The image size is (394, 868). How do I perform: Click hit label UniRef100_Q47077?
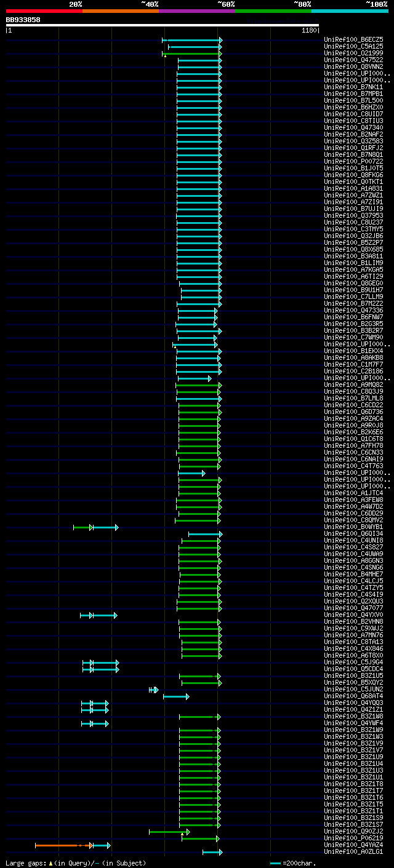point(353,608)
